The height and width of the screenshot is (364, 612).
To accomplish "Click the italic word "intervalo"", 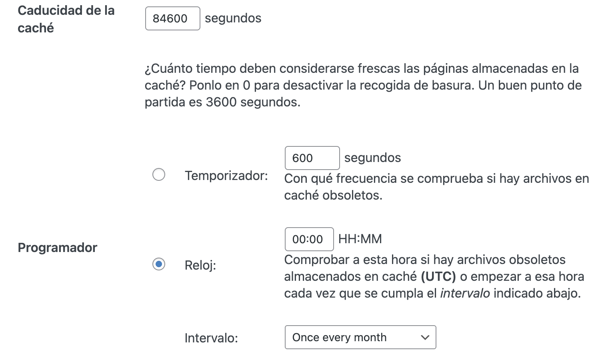I will tap(465, 293).
